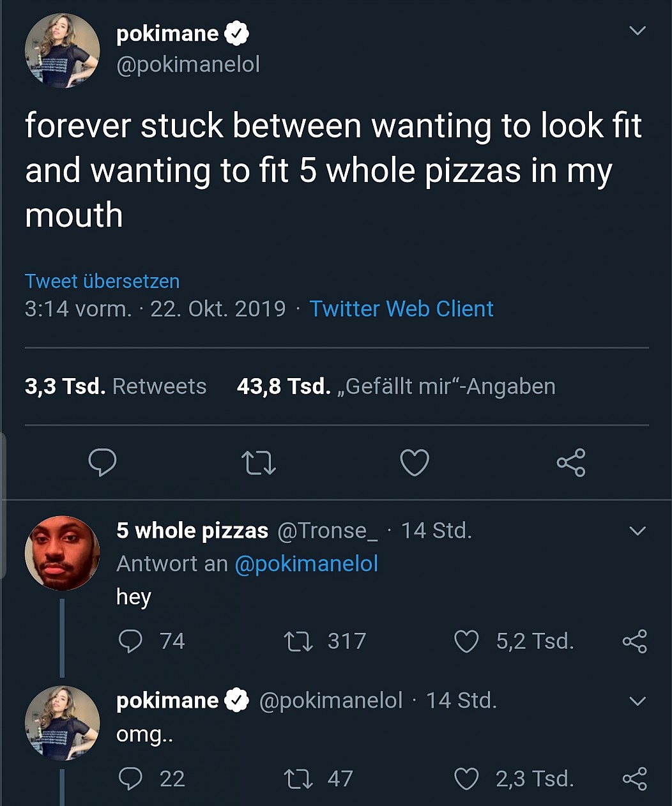The height and width of the screenshot is (806, 672).
Task: Open reply bubble on Tronse_'s hey reply
Action: (x=131, y=641)
